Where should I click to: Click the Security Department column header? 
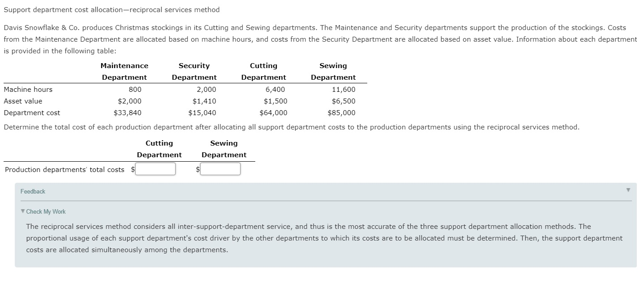[x=194, y=71]
